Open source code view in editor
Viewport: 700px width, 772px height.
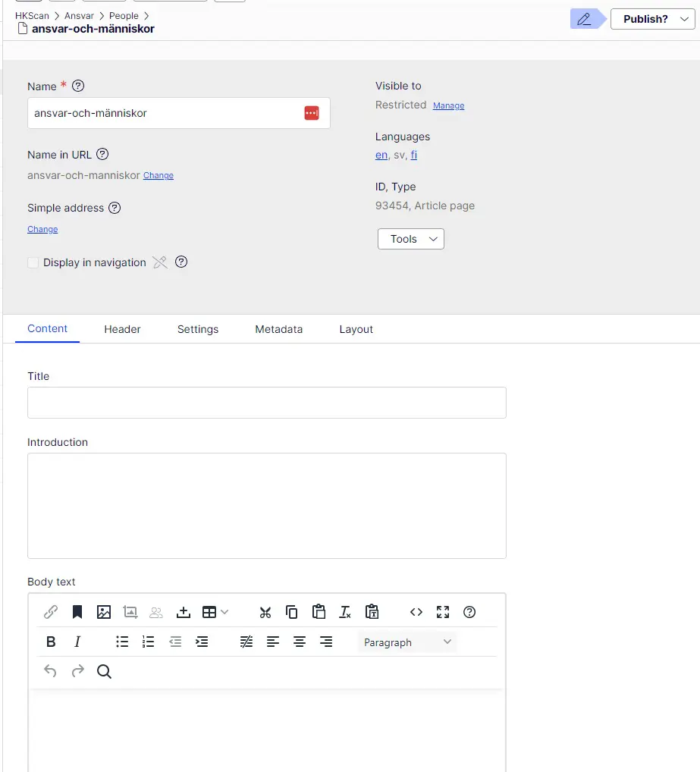coord(416,612)
